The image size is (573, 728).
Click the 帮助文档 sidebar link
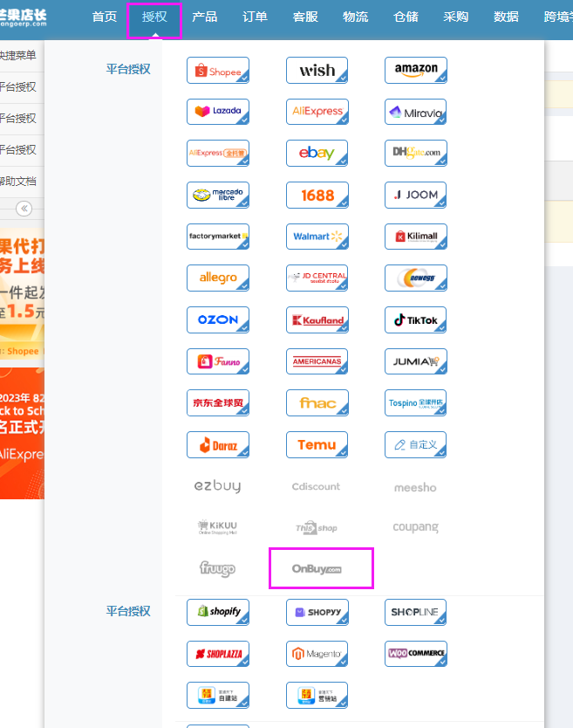click(x=18, y=182)
